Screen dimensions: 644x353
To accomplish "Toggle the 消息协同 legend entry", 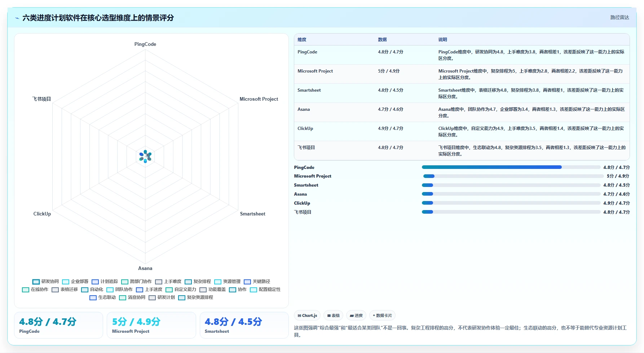I will coord(132,297).
